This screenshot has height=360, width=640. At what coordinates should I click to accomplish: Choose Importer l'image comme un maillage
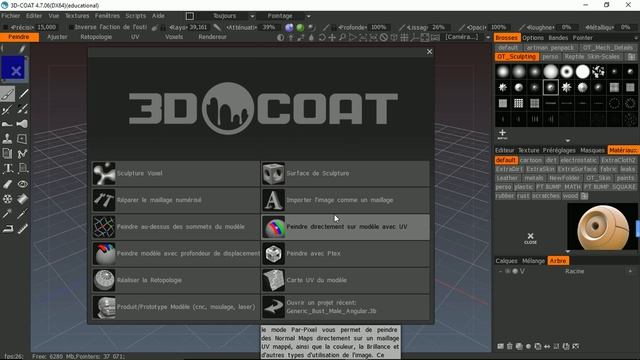coord(345,200)
